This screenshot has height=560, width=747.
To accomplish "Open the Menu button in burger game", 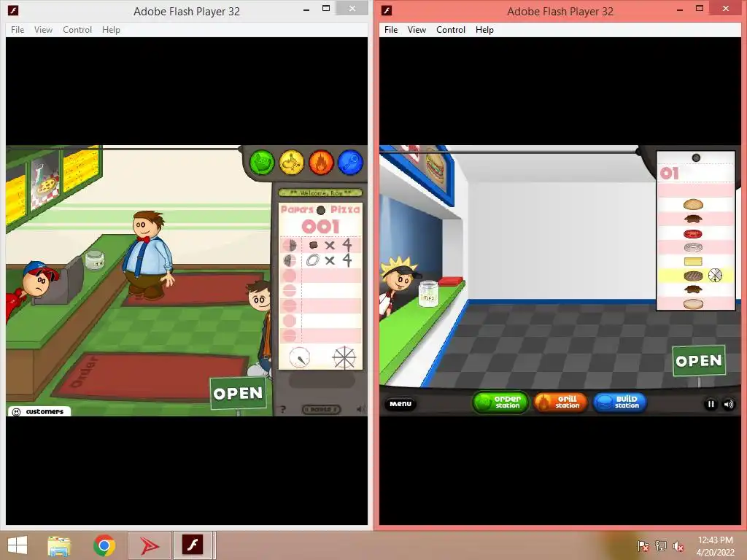I will tap(400, 404).
